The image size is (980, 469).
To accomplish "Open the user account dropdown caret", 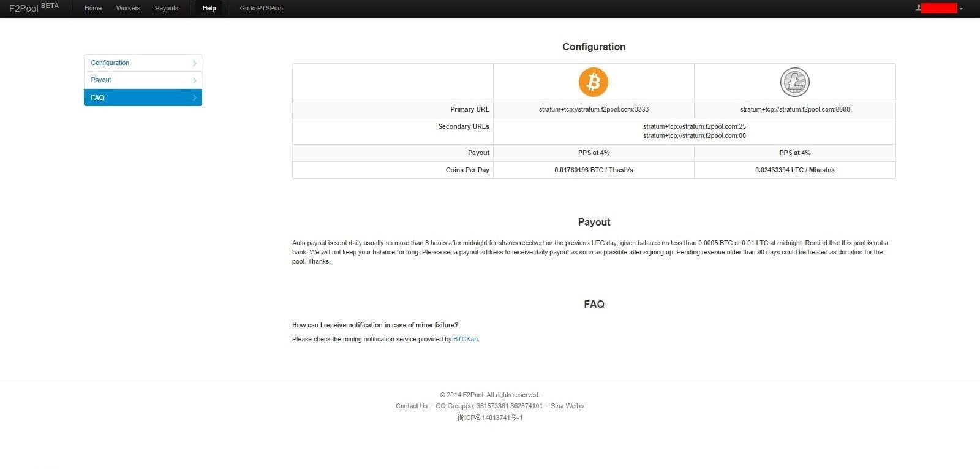I will [x=961, y=9].
